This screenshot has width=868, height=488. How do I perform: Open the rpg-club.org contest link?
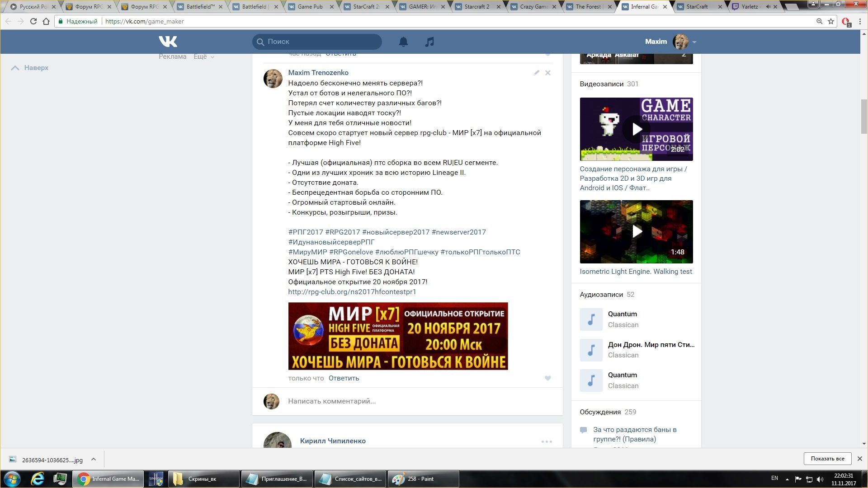point(352,292)
